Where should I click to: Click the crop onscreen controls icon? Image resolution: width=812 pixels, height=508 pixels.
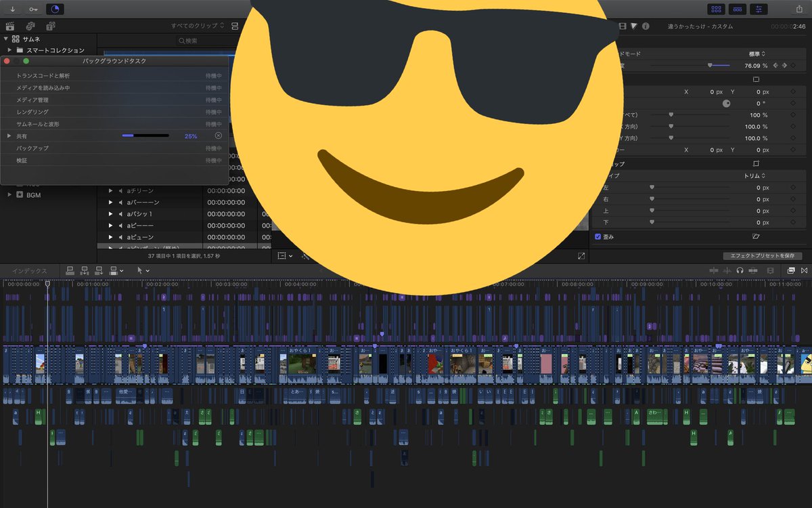(x=756, y=164)
